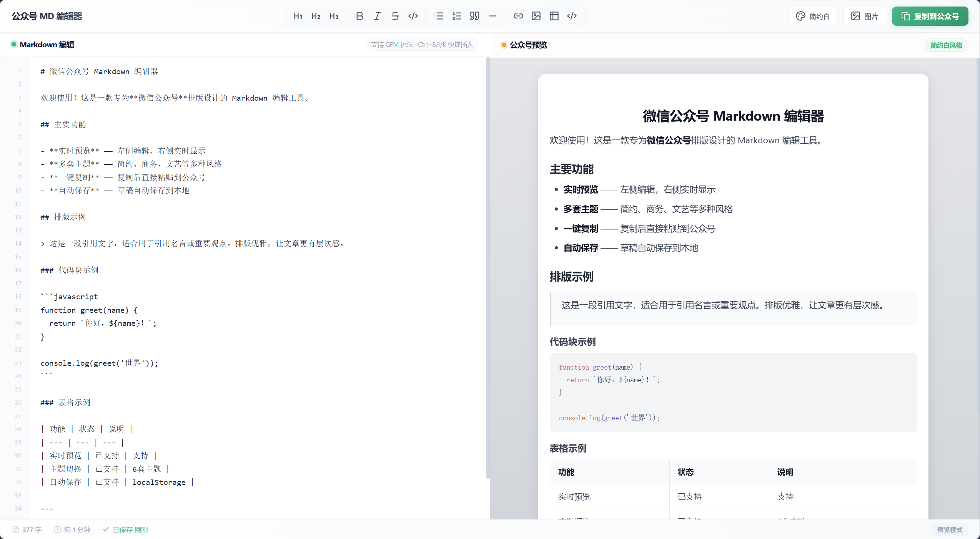Insert a level 2 heading (H2)
This screenshot has width=980, height=539.
[316, 16]
